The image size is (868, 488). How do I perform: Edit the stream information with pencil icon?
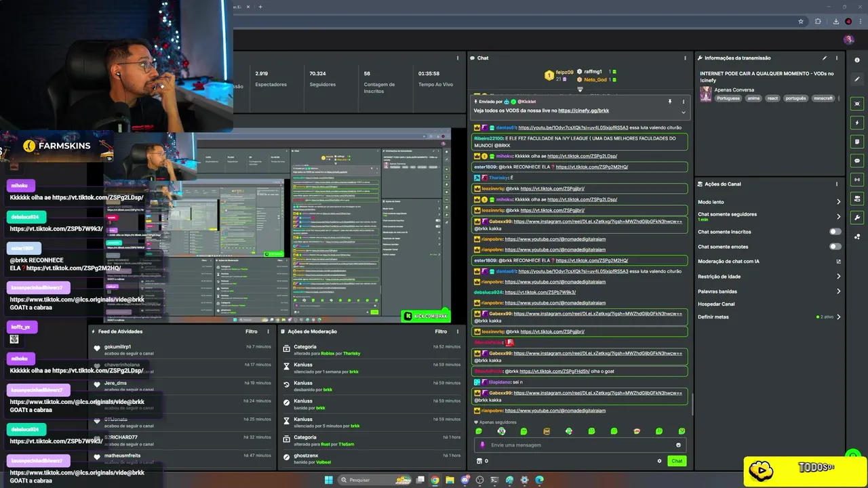pos(825,58)
